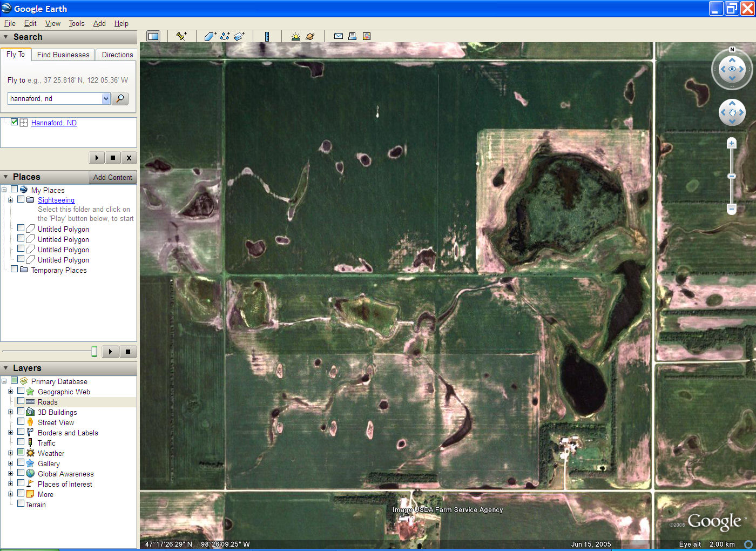Collapse the Places panel triangle
This screenshot has width=756, height=551.
pos(6,177)
